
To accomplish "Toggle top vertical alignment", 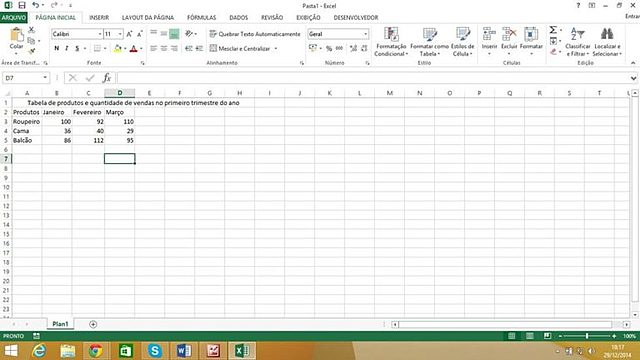I will pyautogui.click(x=153, y=33).
